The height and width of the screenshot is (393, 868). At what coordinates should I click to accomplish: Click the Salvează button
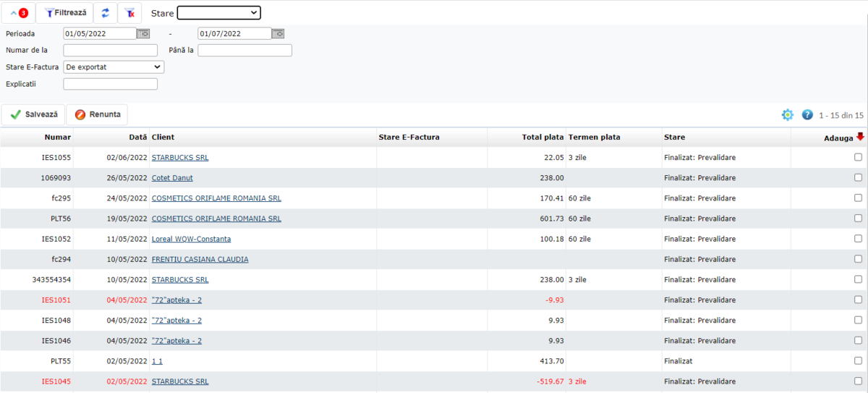tap(33, 114)
